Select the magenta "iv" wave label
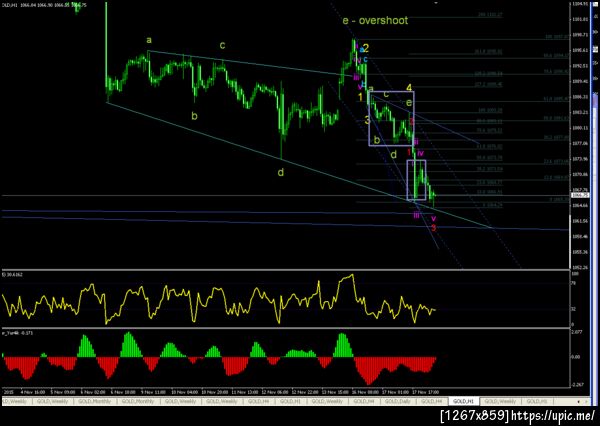The height and width of the screenshot is (426, 600). pos(421,153)
